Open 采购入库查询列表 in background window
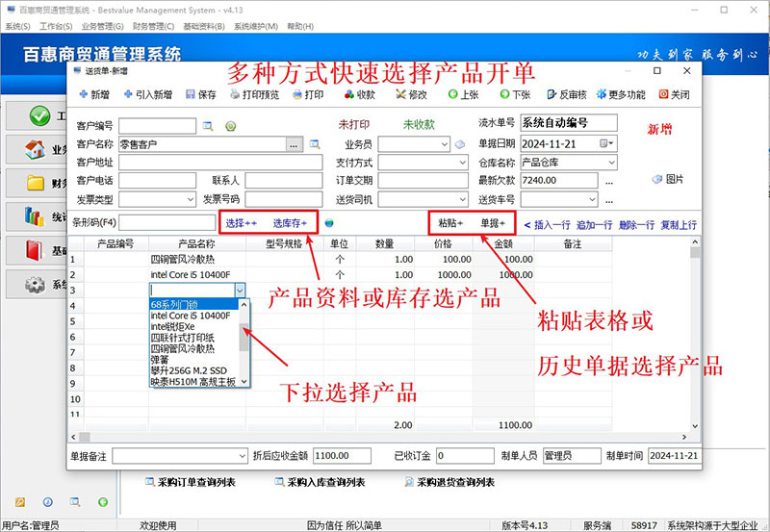Image resolution: width=770 pixels, height=532 pixels. pos(320,482)
